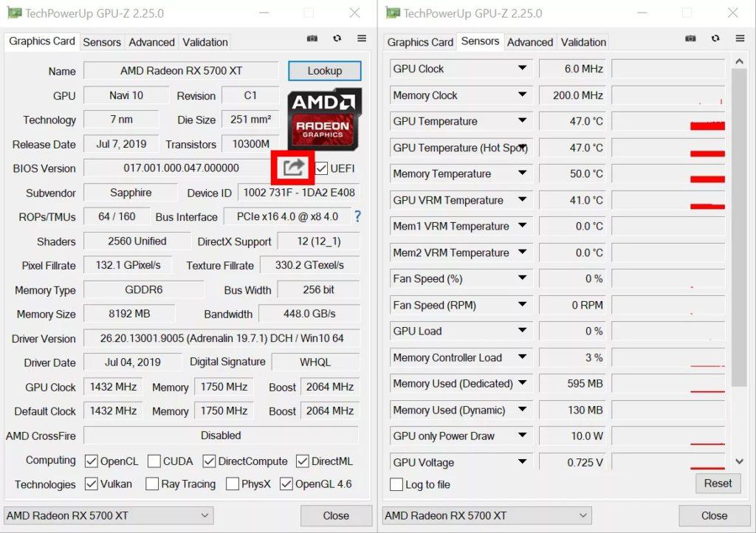Toggle the PhysX checkbox
Screen dimensions: 756x533
pos(232,484)
